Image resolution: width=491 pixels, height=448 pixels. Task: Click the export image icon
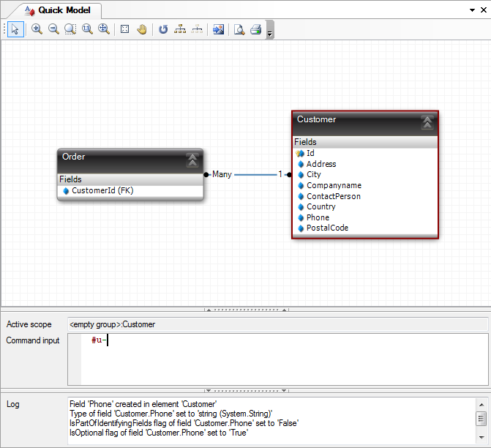[x=218, y=29]
